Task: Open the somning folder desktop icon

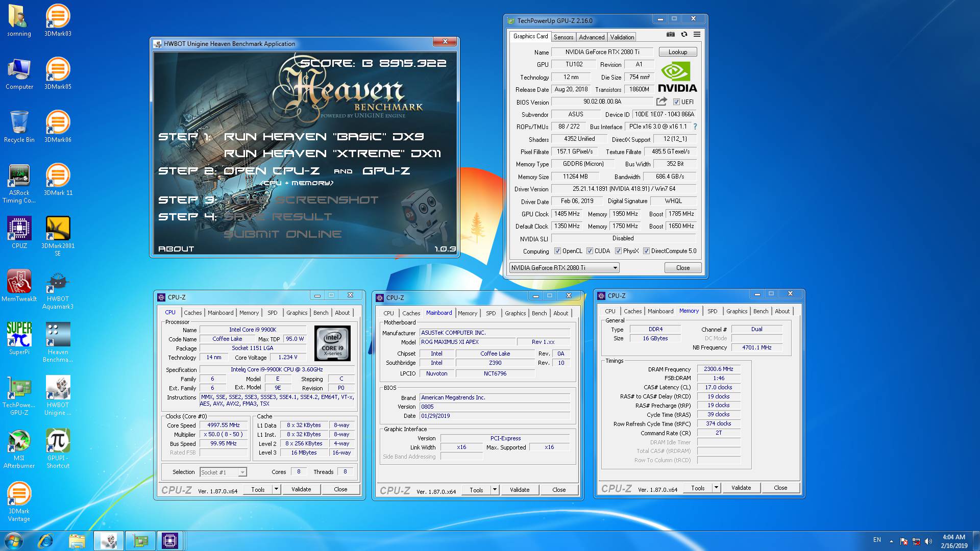Action: (x=19, y=20)
